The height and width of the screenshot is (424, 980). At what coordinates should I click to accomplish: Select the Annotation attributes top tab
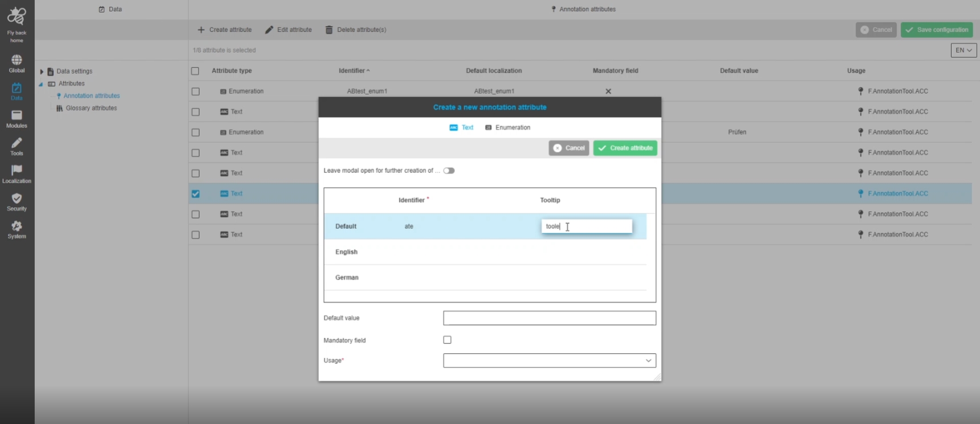pyautogui.click(x=583, y=9)
